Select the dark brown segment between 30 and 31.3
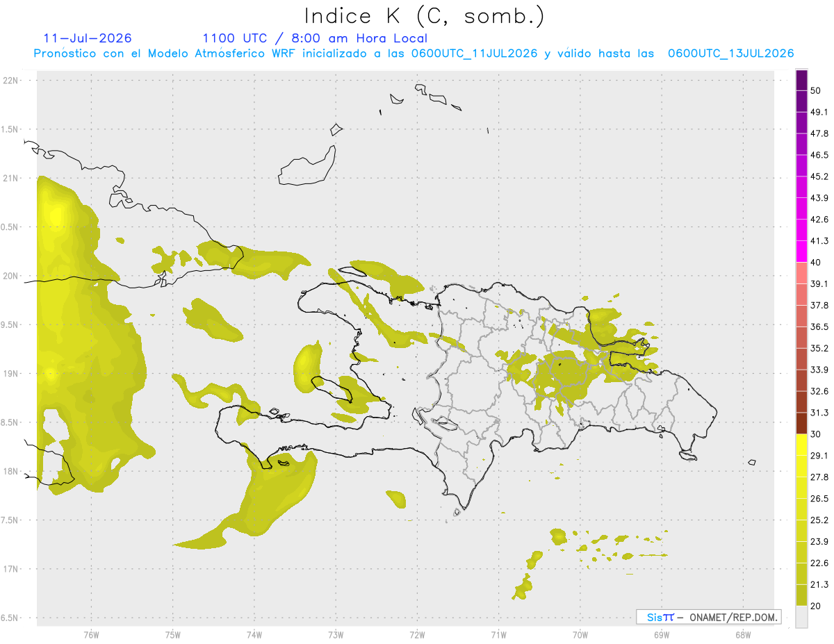 [802, 423]
